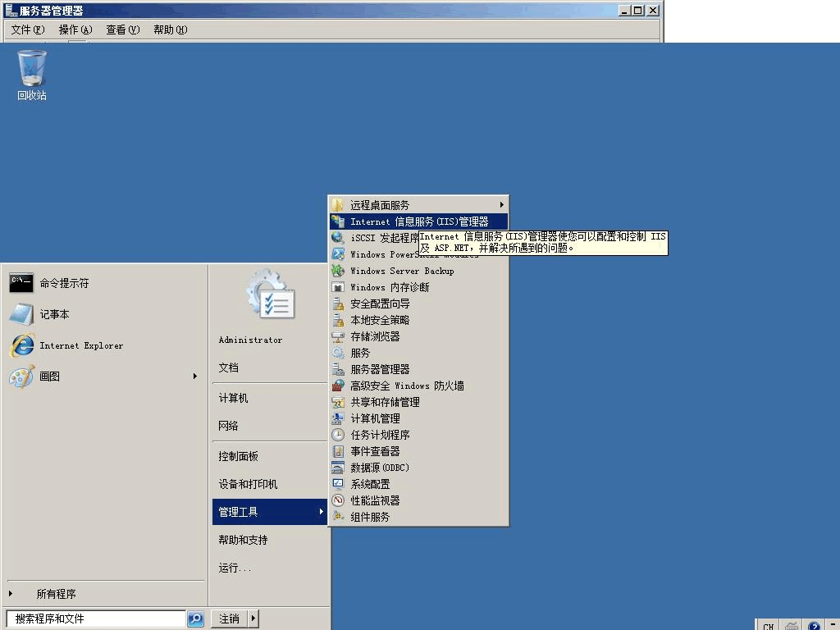The image size is (840, 630).
Task: Open the File menu in Server Manager
Action: pos(27,30)
